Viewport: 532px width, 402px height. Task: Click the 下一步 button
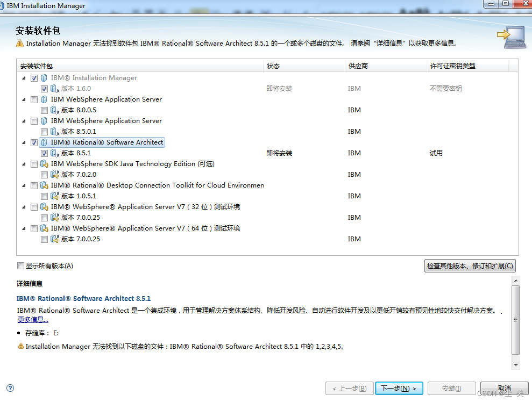pos(399,388)
